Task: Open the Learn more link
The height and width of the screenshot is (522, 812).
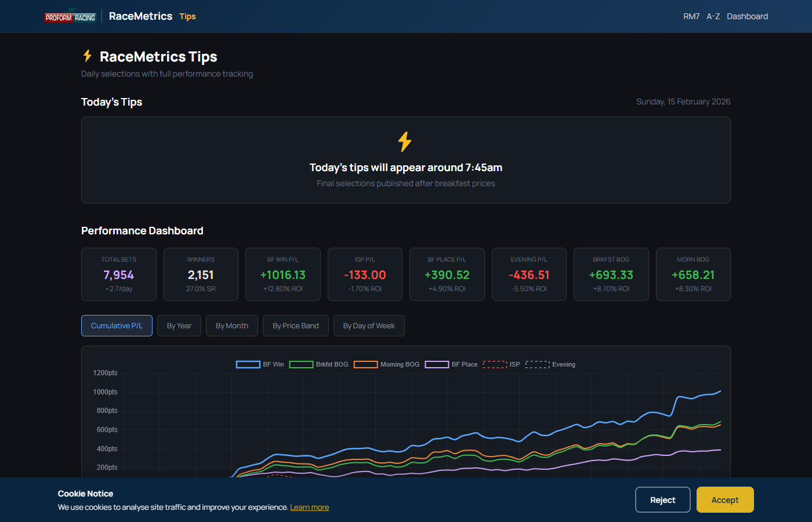Action: (x=309, y=507)
